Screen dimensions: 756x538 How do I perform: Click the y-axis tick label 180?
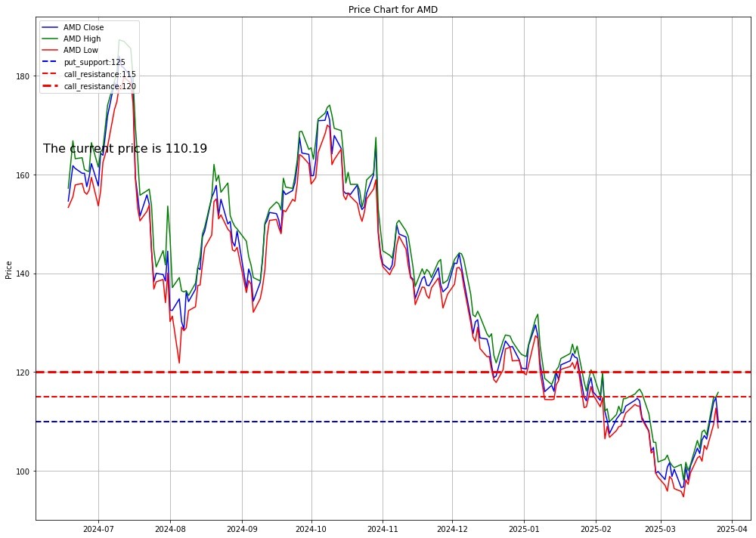pos(23,76)
